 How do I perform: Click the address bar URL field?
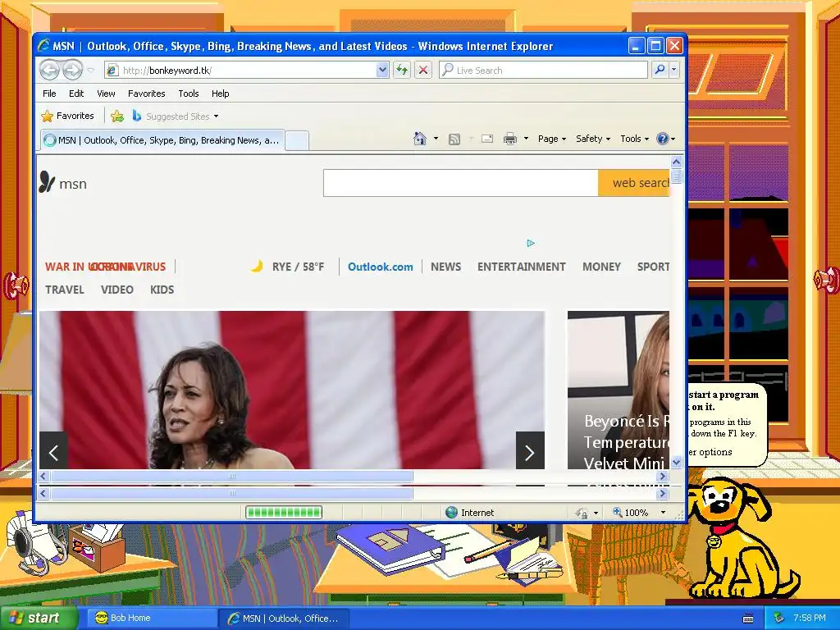240,71
